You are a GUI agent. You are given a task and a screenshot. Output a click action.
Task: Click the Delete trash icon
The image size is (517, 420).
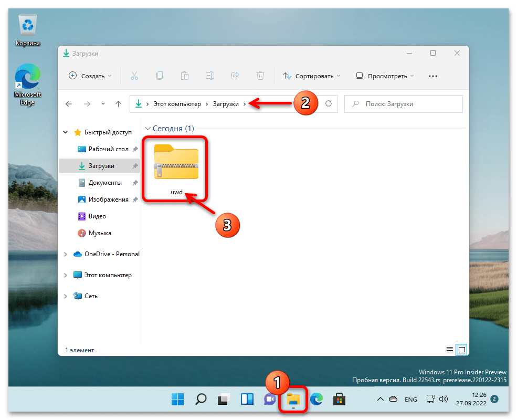pos(260,76)
